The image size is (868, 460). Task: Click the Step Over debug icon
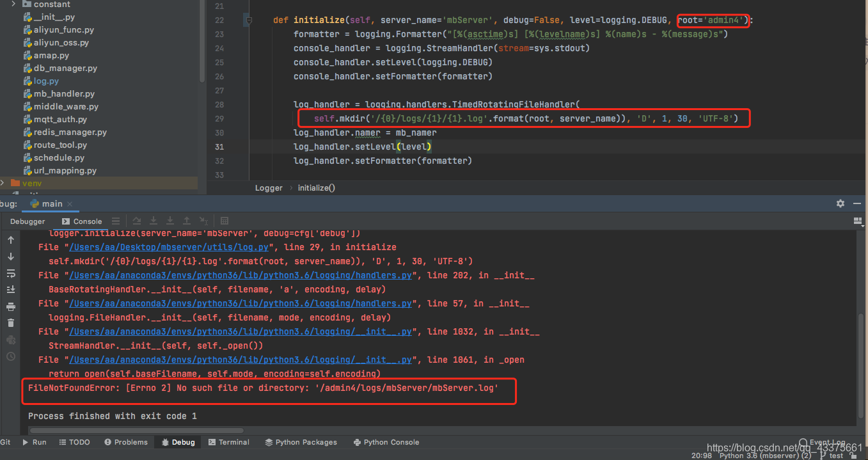(x=136, y=221)
